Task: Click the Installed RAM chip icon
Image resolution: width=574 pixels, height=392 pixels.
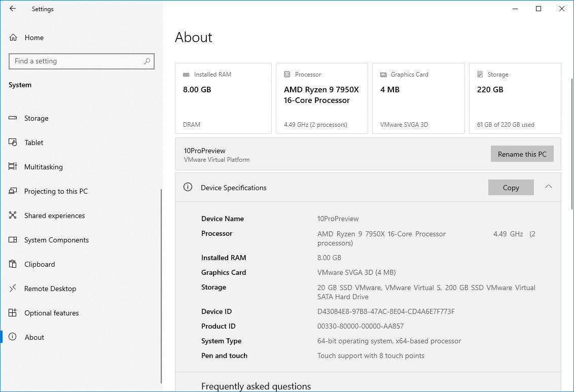Action: [186, 75]
